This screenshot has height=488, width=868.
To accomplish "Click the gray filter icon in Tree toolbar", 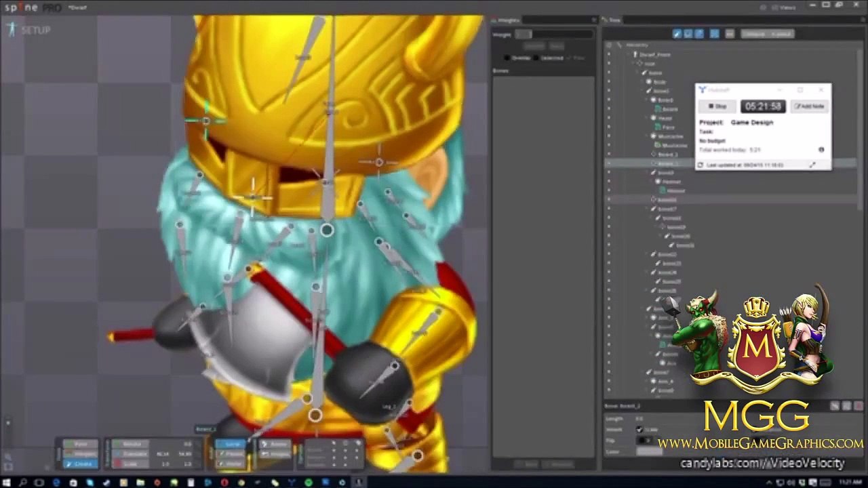I will pyautogui.click(x=730, y=34).
